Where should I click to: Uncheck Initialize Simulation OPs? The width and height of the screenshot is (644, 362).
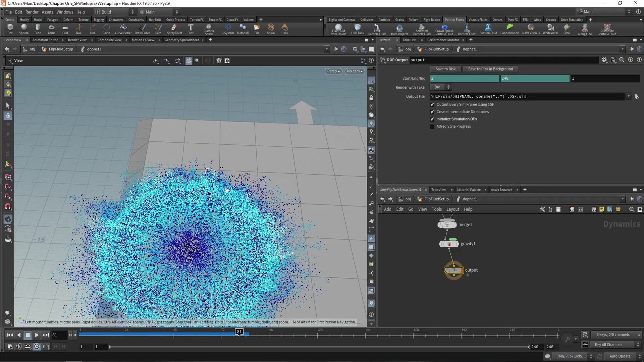point(432,119)
